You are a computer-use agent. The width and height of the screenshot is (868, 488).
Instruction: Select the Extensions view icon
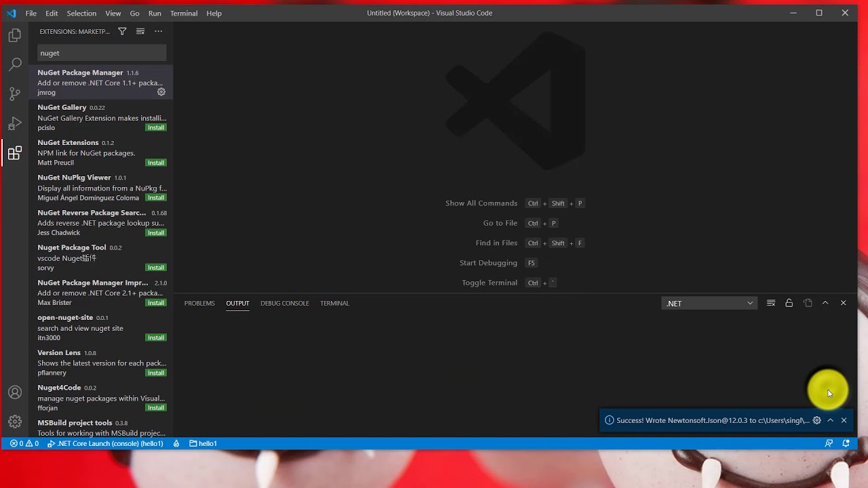(15, 153)
